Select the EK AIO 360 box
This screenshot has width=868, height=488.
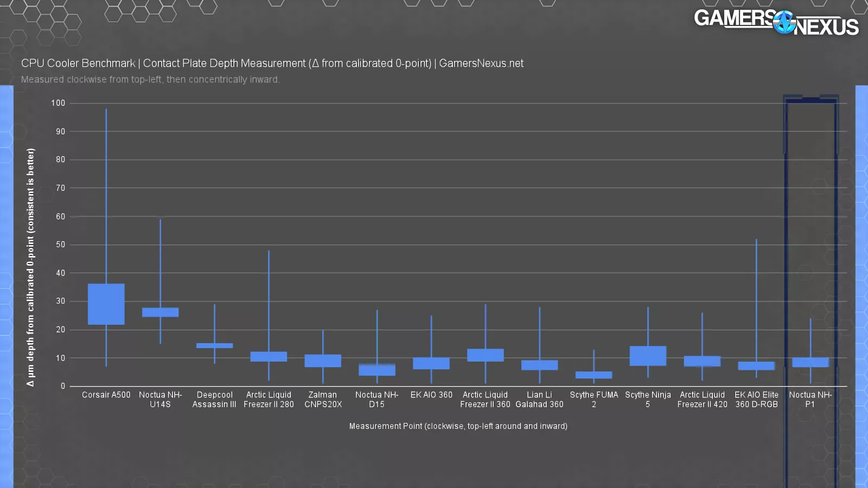431,363
